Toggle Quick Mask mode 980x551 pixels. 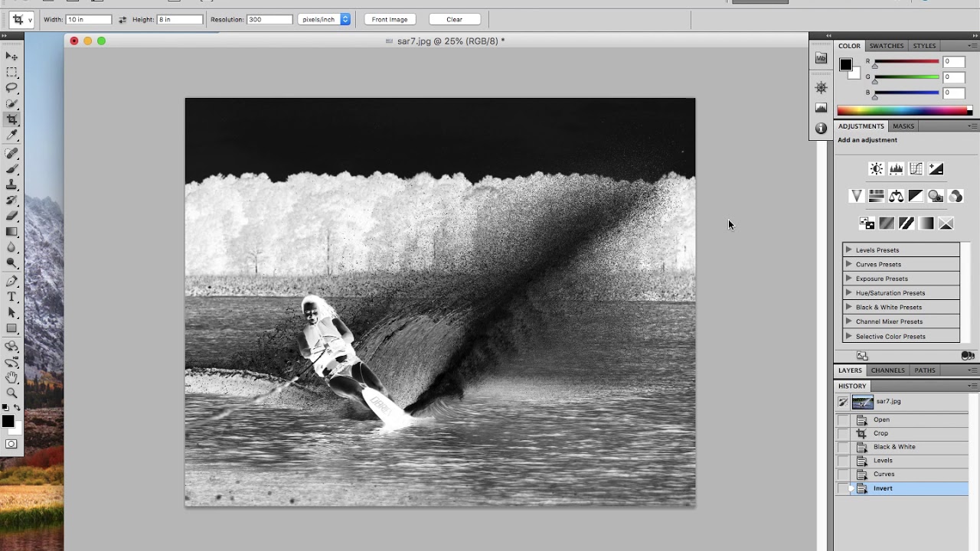[11, 444]
